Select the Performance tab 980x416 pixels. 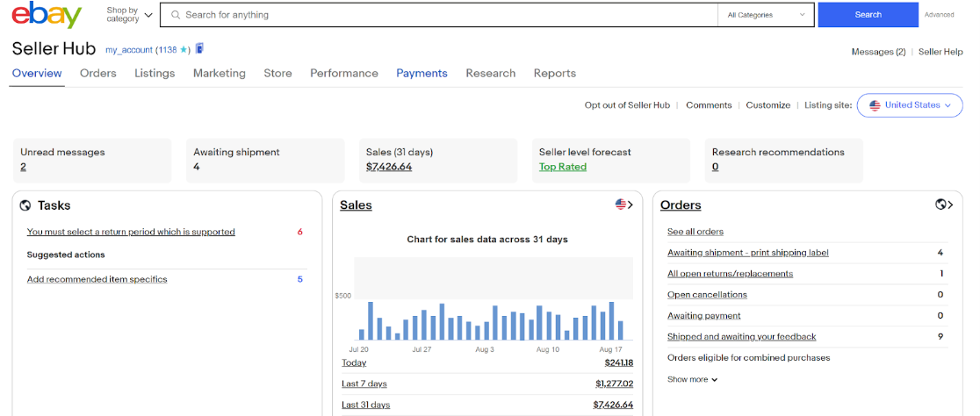pos(344,73)
